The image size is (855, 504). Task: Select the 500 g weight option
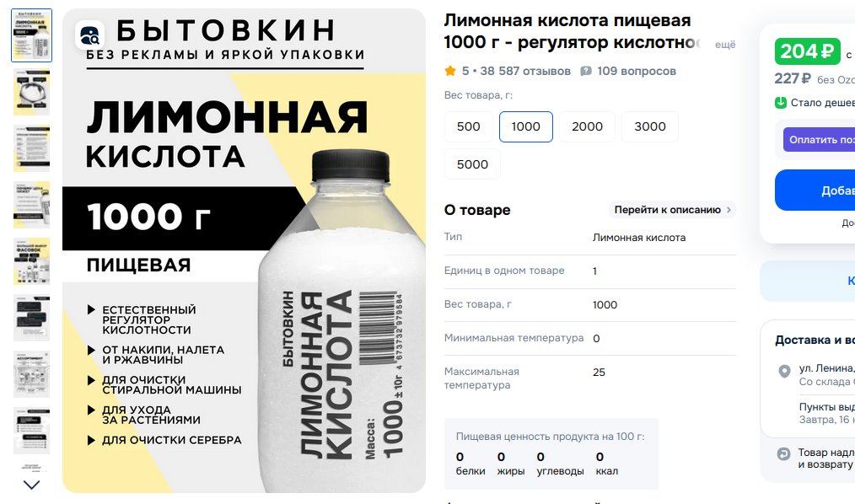click(469, 126)
